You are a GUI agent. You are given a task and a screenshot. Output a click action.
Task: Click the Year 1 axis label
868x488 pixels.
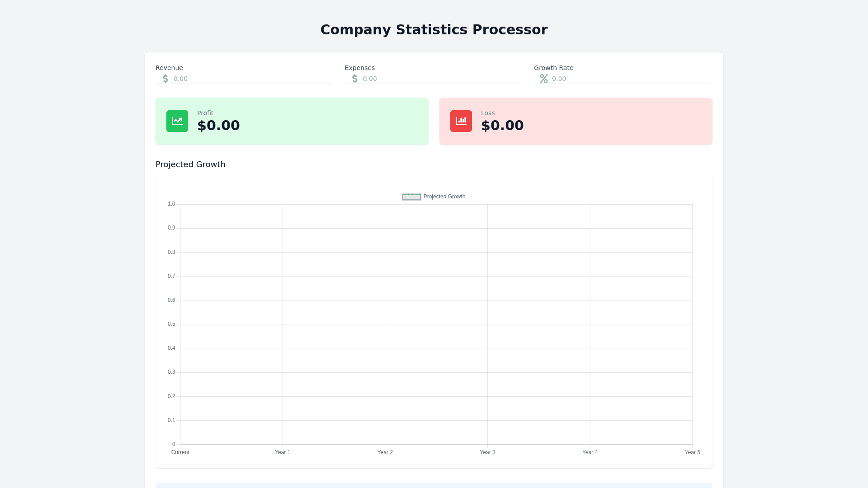pos(283,452)
